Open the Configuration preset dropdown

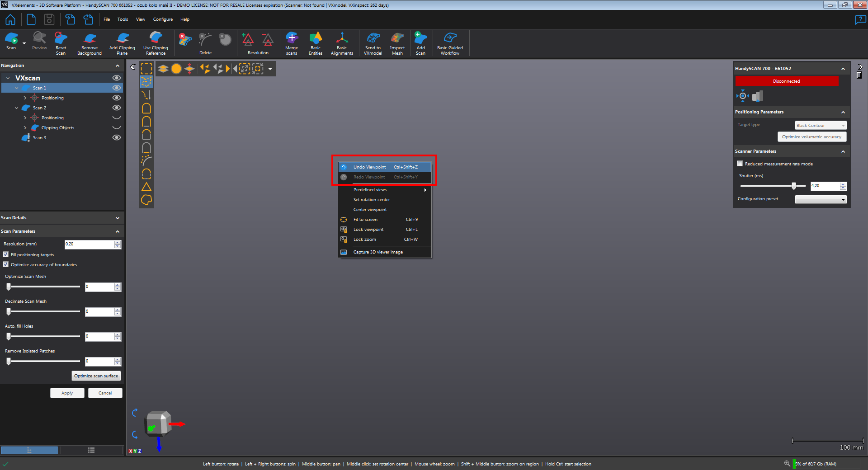point(821,199)
